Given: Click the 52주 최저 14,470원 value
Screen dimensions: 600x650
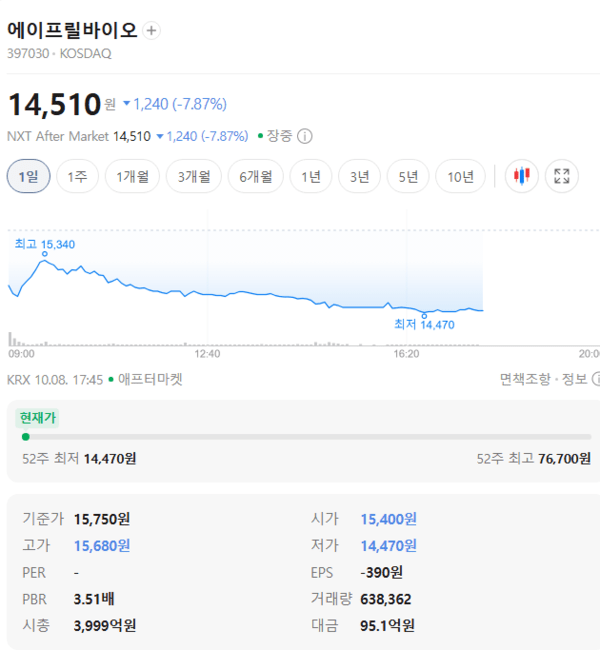Looking at the screenshot, I should coord(110,459).
